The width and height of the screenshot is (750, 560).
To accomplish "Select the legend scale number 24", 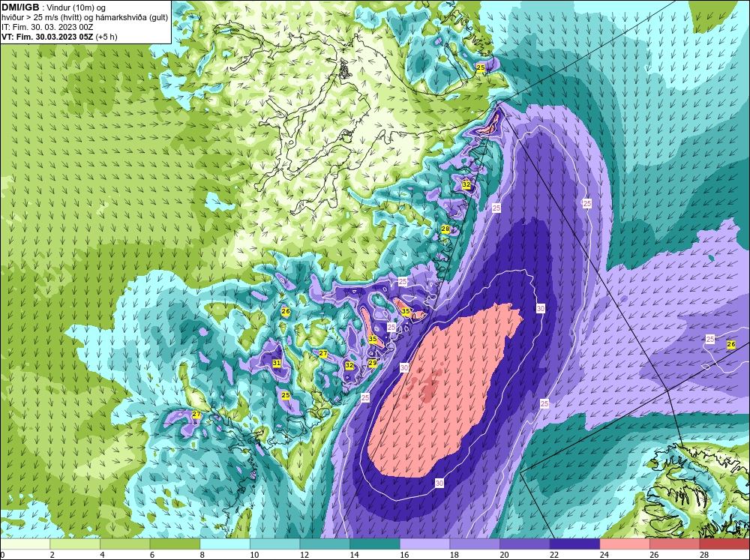I will 604,555.
